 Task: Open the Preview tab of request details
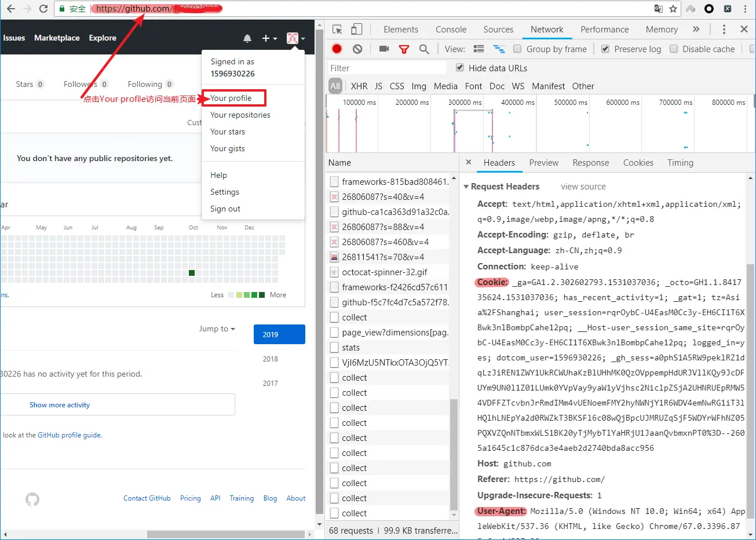[544, 163]
